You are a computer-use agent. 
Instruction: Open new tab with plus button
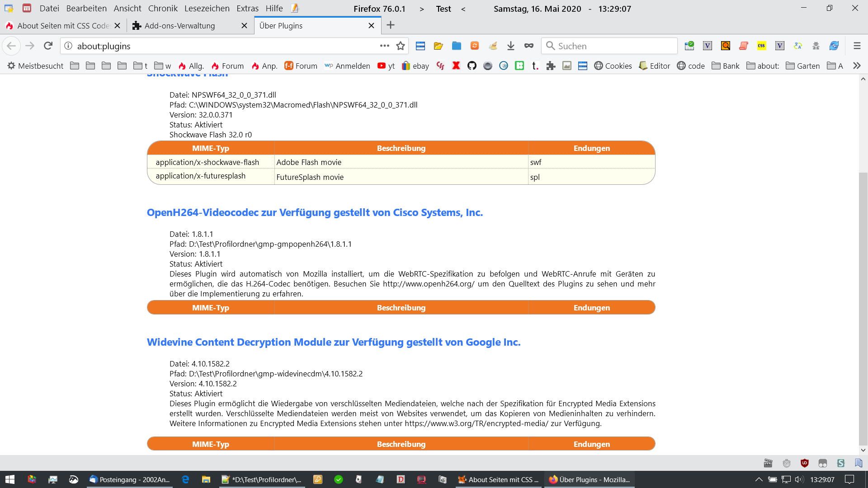[391, 25]
